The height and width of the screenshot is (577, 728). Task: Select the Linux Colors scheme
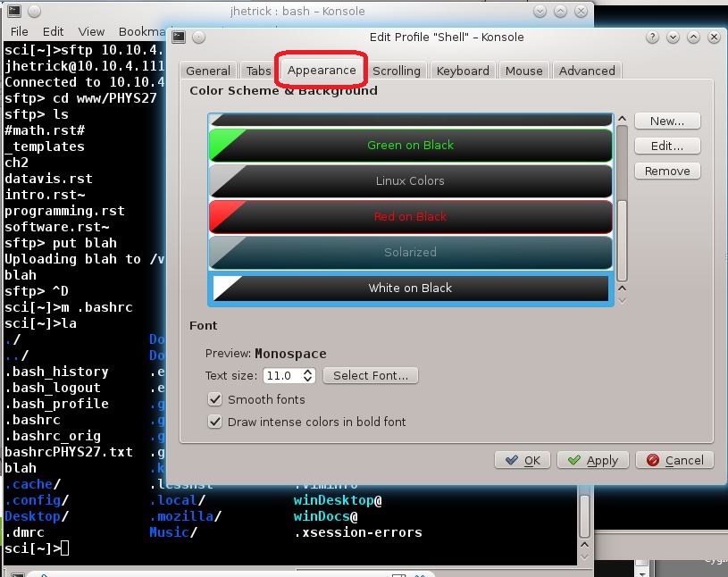tap(410, 181)
